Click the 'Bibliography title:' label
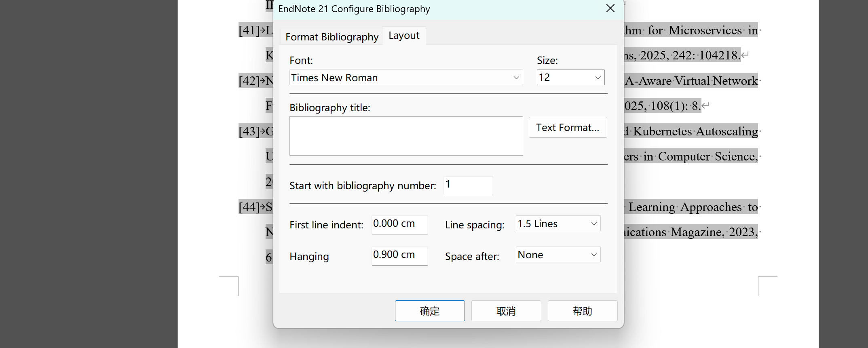868x348 pixels. click(x=330, y=108)
